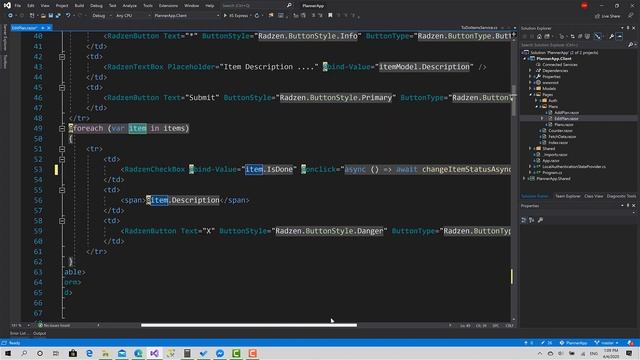Click the Solution Explorer Home icon

pos(539,37)
